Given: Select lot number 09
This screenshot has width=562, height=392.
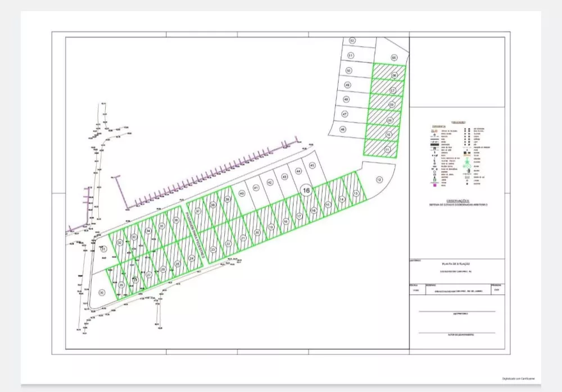Looking at the screenshot, I should click(x=390, y=120).
